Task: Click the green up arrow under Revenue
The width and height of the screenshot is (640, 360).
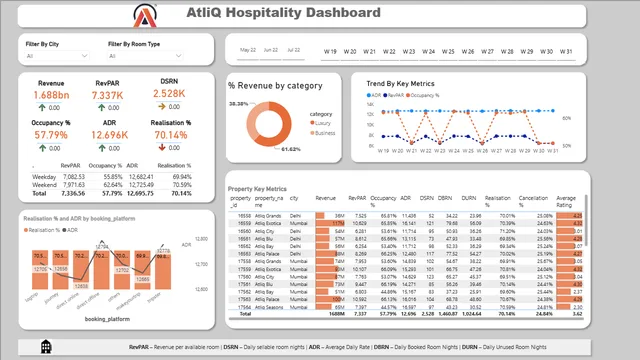Action: 42,107
